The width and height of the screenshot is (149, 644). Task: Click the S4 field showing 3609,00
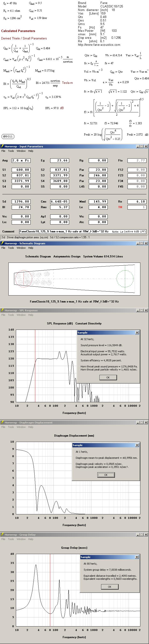(60, 181)
